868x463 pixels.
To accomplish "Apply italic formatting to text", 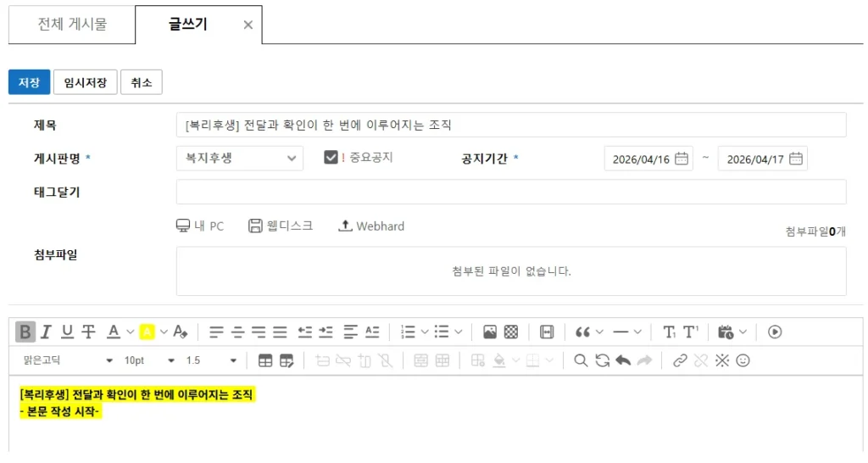I will click(47, 332).
